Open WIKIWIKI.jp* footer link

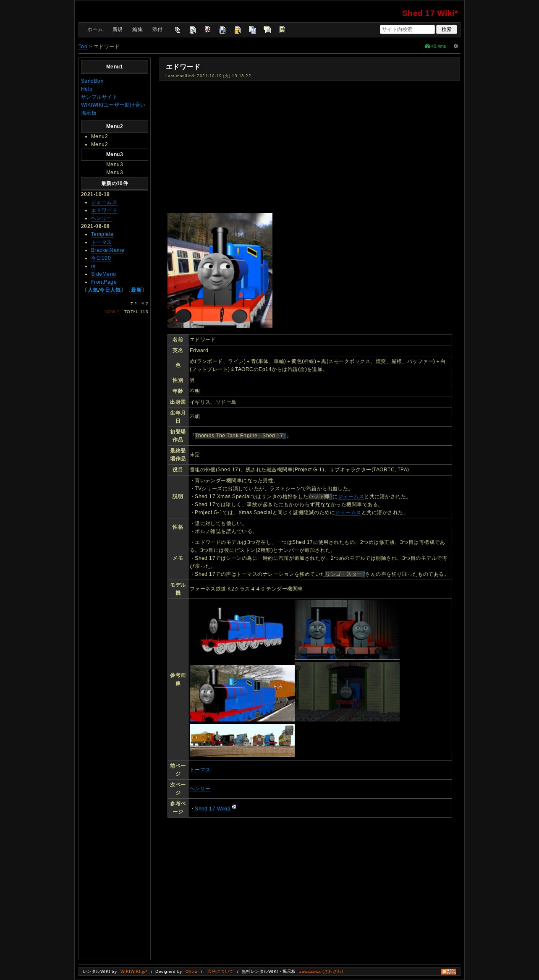click(134, 972)
